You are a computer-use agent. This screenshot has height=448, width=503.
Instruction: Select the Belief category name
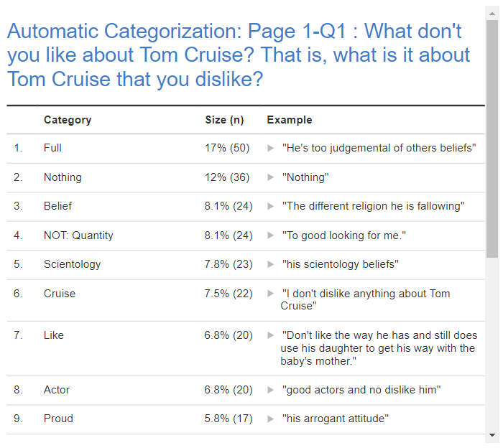pyautogui.click(x=57, y=206)
